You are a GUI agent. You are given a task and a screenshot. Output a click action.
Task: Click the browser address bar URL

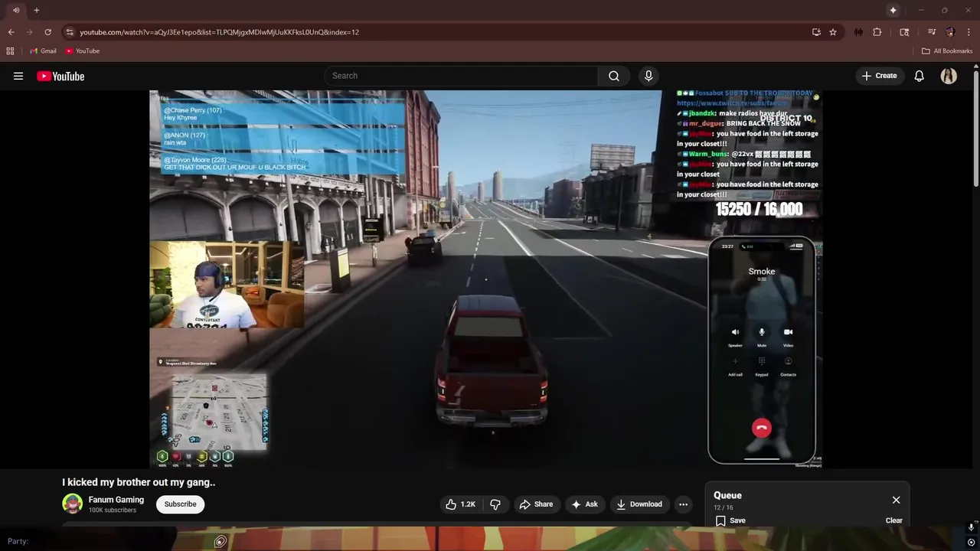coord(219,32)
